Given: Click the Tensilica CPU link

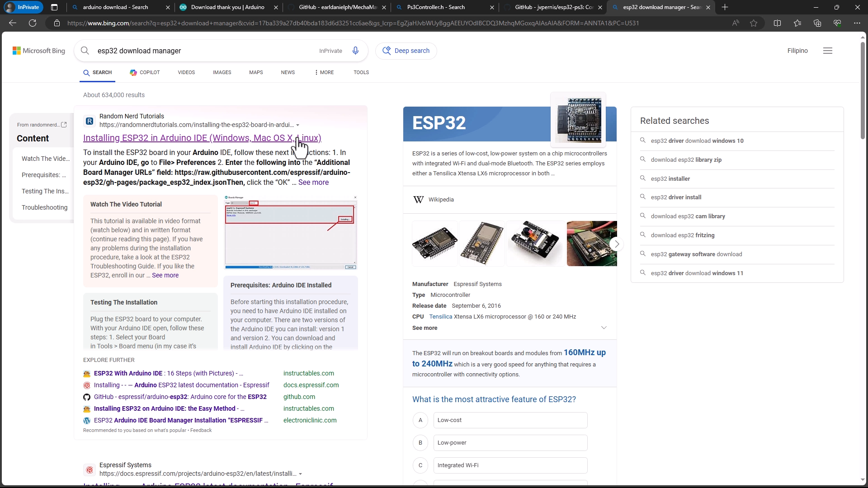Looking at the screenshot, I should coord(441,317).
